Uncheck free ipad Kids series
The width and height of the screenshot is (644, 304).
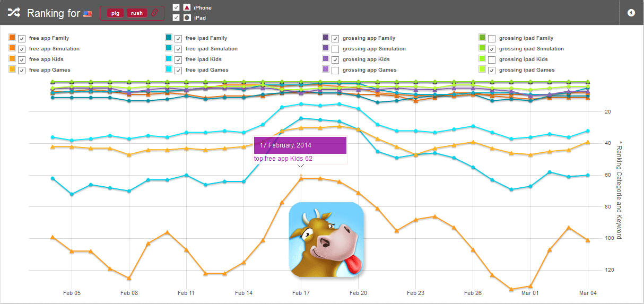[178, 59]
